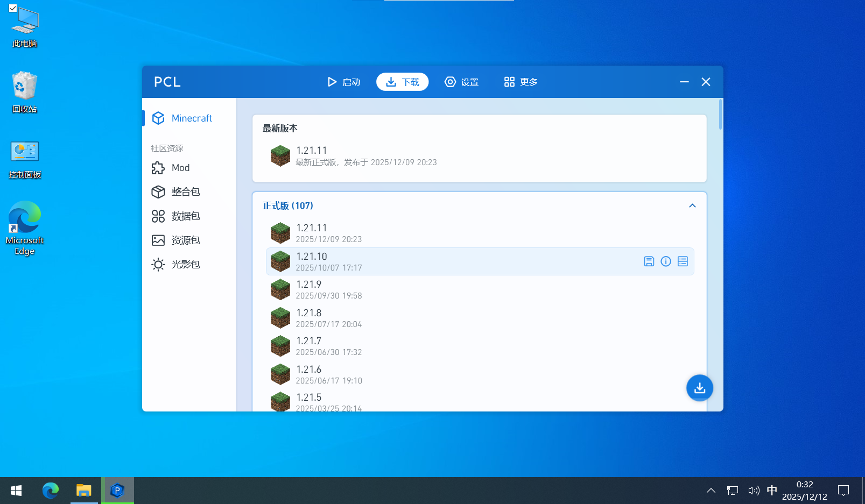
Task: Click the server icon on 1.21.10 row
Action: (x=683, y=261)
